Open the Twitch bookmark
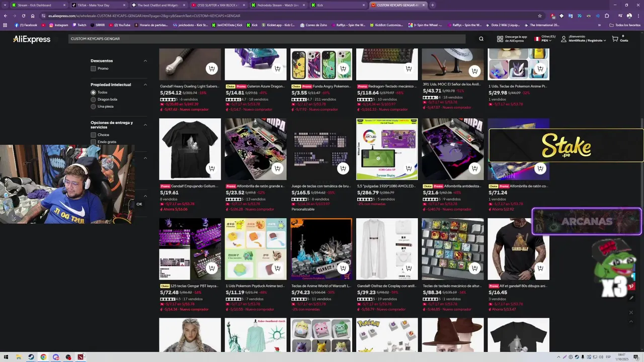 coord(79,25)
